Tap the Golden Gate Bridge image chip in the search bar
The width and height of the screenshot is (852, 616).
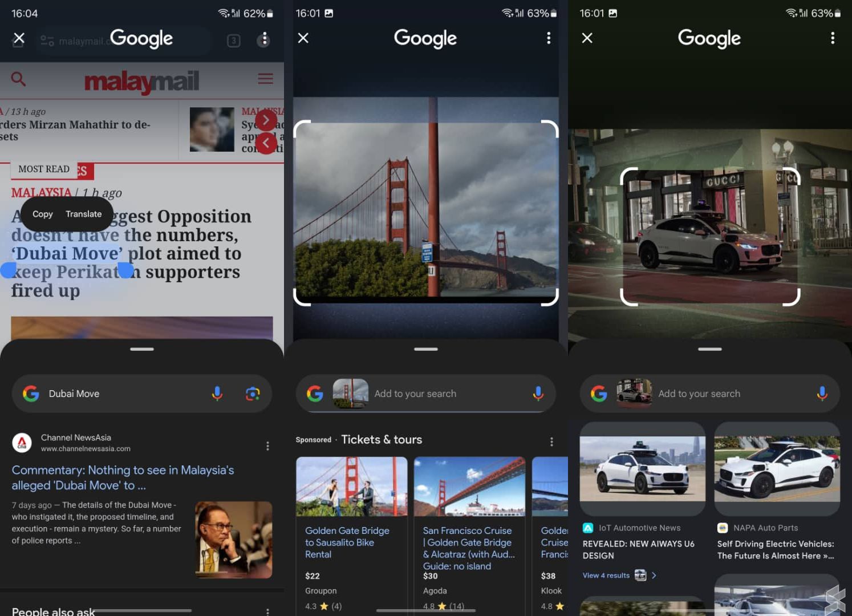[x=350, y=394]
